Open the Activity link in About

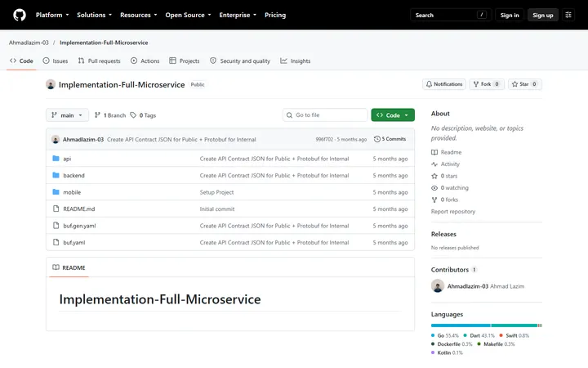(x=445, y=164)
